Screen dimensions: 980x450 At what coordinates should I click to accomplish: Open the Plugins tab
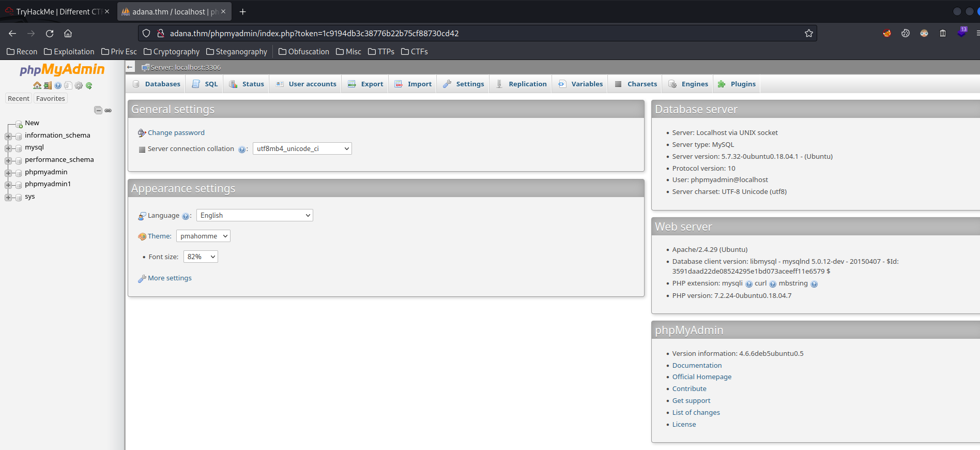point(737,84)
